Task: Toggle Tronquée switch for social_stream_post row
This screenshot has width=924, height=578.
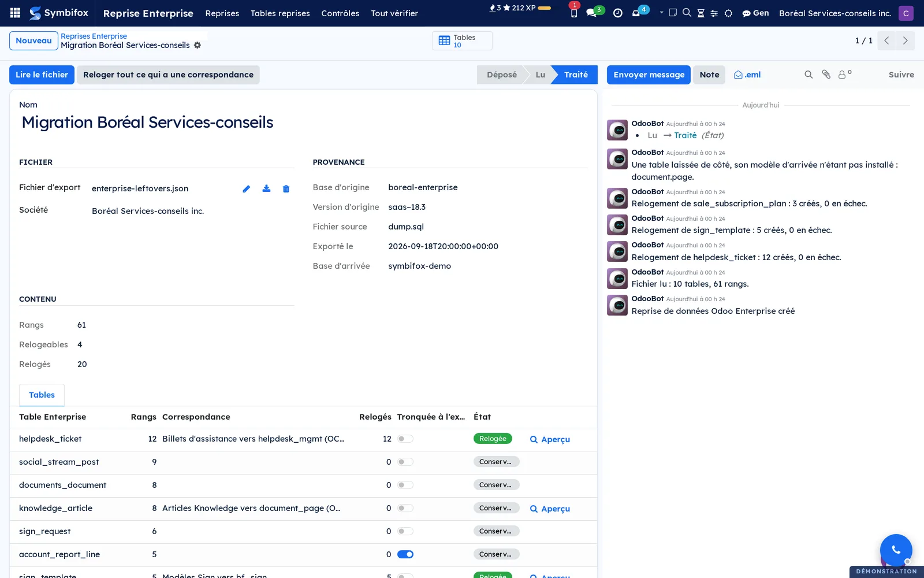Action: [x=405, y=462]
